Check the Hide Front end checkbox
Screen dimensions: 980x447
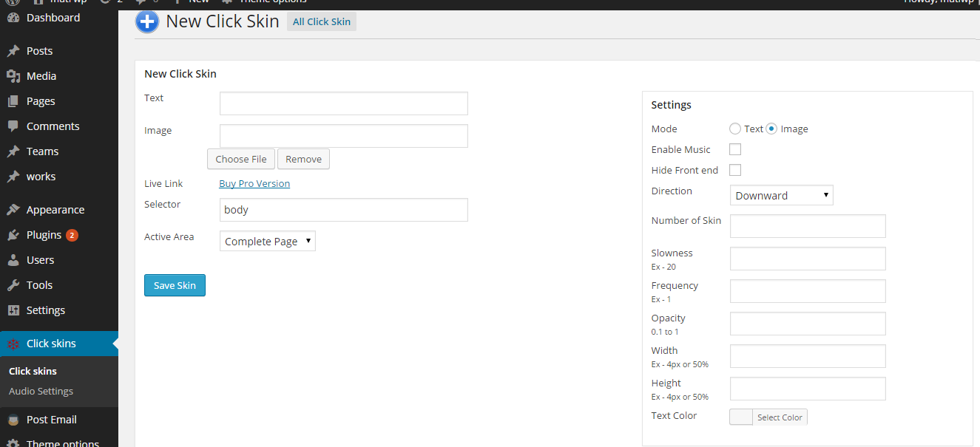click(x=735, y=170)
